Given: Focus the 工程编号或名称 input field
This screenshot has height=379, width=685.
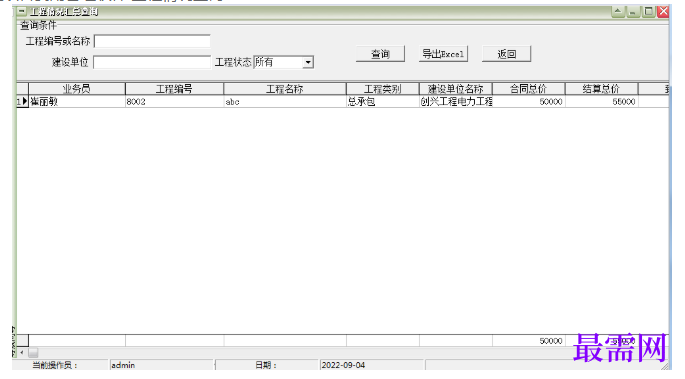Looking at the screenshot, I should point(152,41).
